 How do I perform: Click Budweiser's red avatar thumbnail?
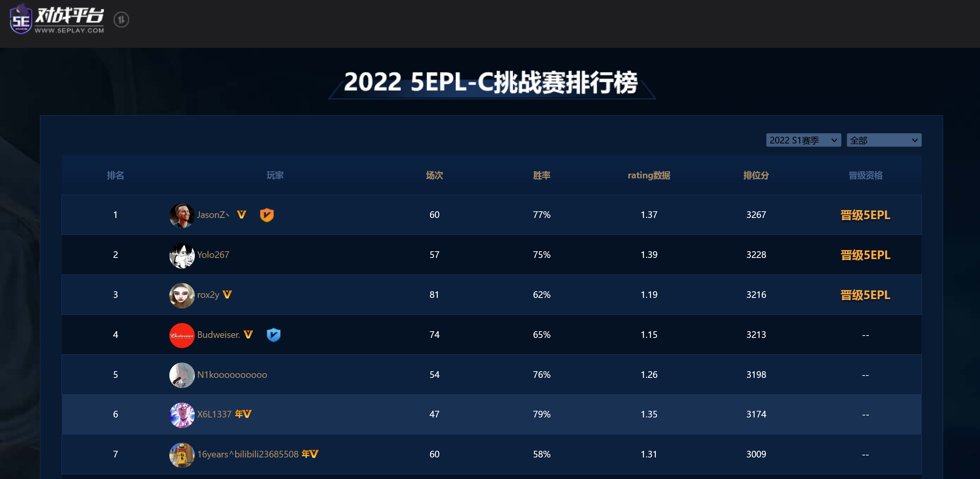point(182,335)
